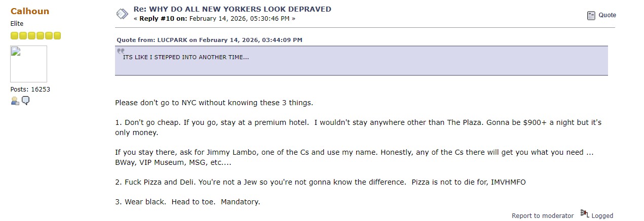Click the first yellow rank star under Elite
The image size is (644, 221).
(x=14, y=35)
